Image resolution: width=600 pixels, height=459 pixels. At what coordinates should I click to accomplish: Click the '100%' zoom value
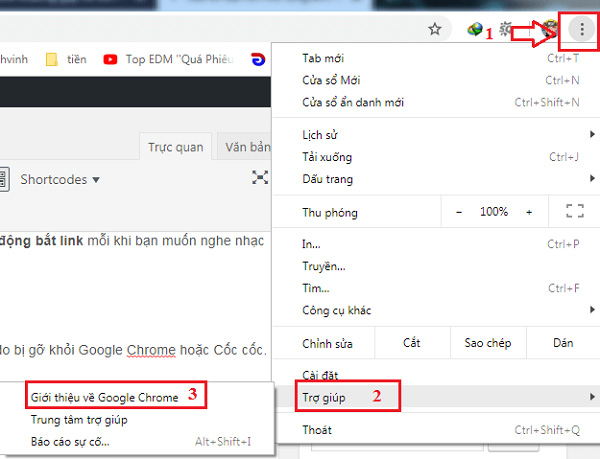pyautogui.click(x=494, y=212)
